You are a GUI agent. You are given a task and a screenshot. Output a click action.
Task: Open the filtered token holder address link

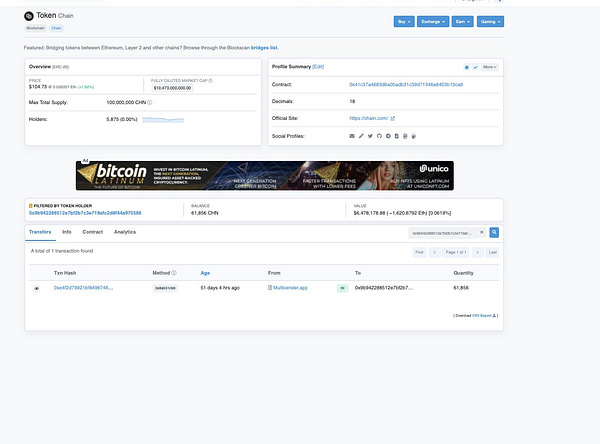click(x=85, y=213)
